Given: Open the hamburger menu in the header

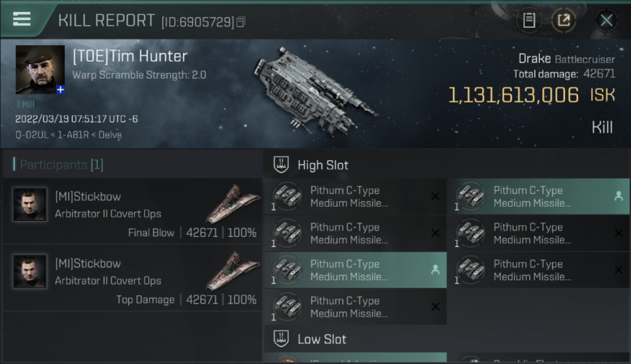Looking at the screenshot, I should [22, 19].
